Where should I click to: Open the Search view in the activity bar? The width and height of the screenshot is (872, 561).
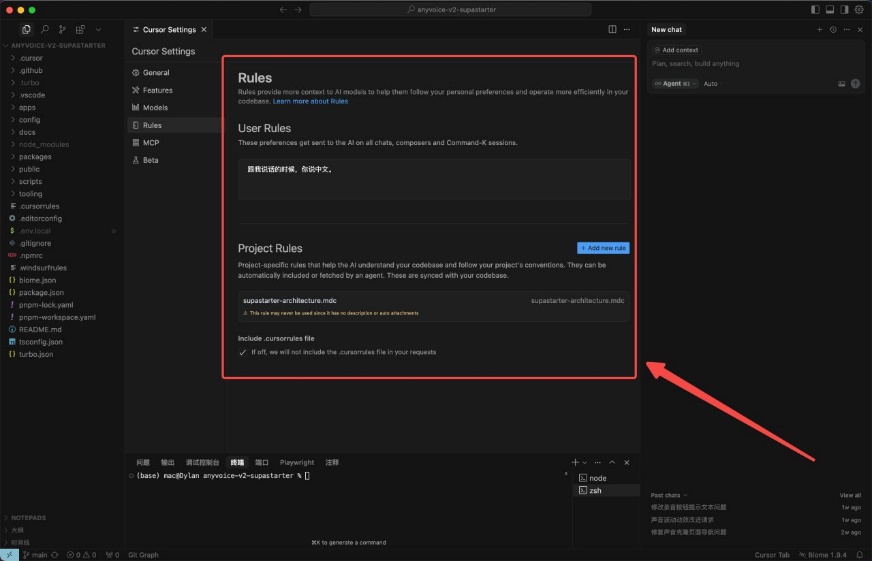click(45, 30)
